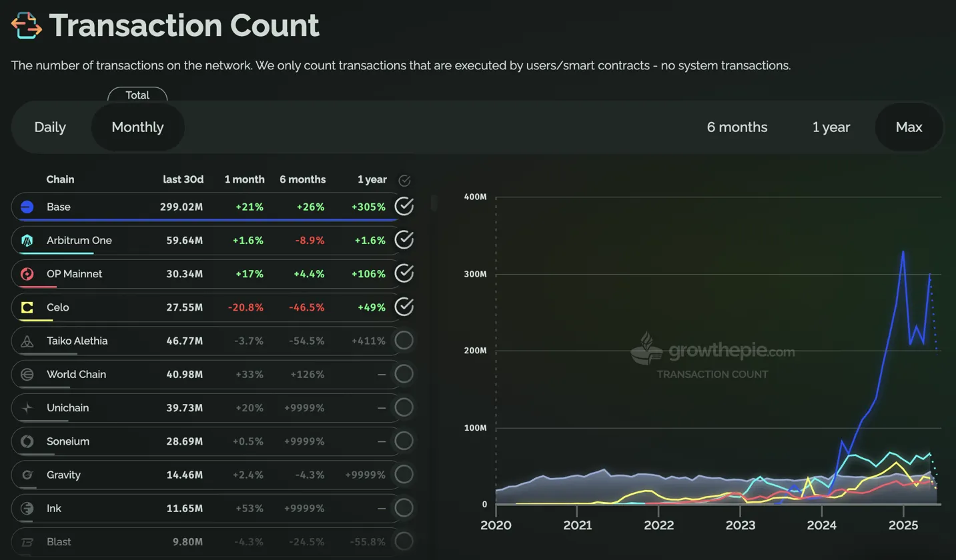Viewport: 956px width, 560px height.
Task: Uncheck the Arbitrum One selection
Action: [404, 240]
